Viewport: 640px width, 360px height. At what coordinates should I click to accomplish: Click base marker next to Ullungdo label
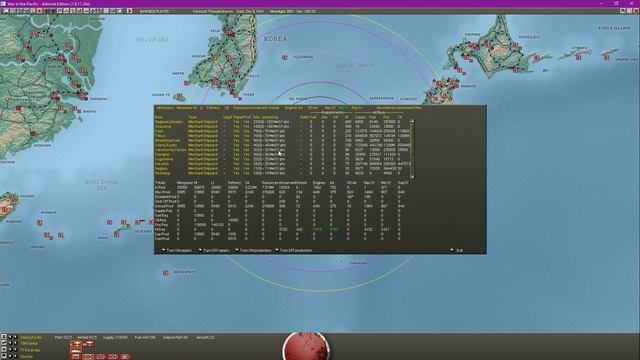point(284,58)
